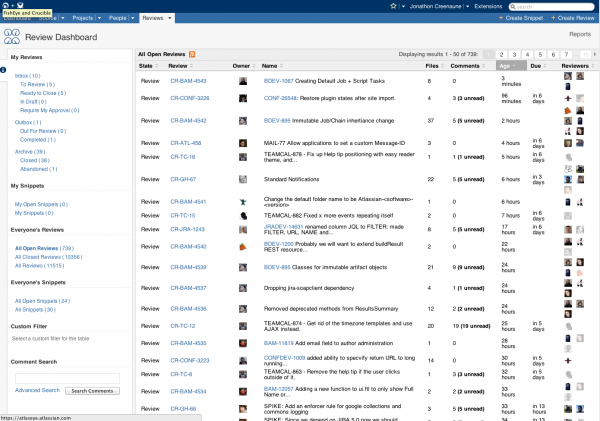The width and height of the screenshot is (600, 421).
Task: Click the favourites star icon in top bar
Action: pyautogui.click(x=393, y=6)
